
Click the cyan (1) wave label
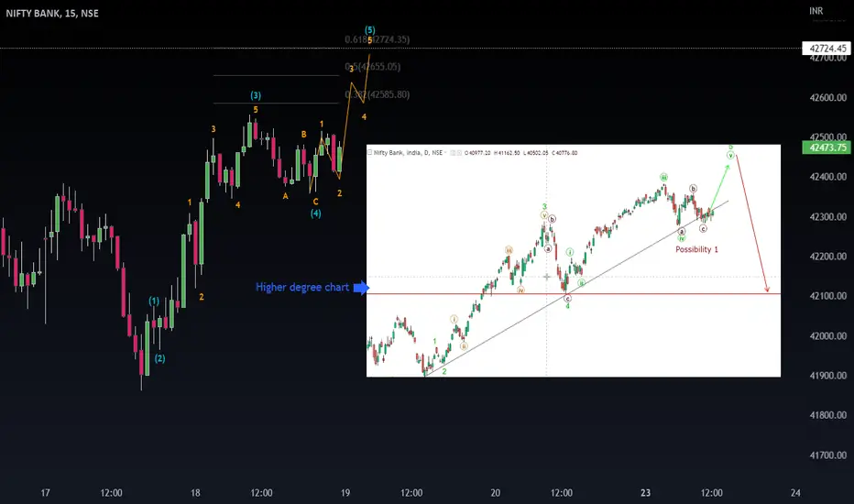pyautogui.click(x=154, y=301)
